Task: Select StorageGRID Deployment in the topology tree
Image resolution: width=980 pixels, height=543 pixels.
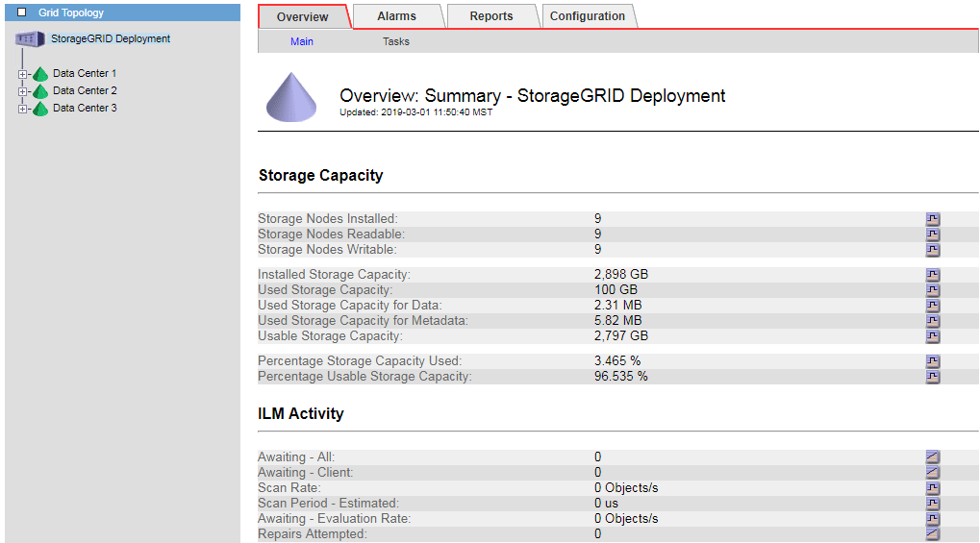Action: click(111, 39)
